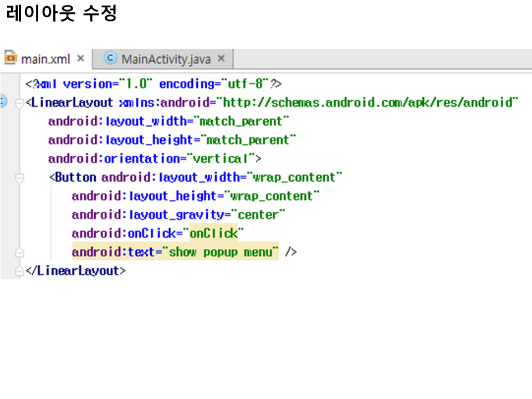Collapse the Button element fold marker
This screenshot has width=532, height=399.
coord(20,178)
